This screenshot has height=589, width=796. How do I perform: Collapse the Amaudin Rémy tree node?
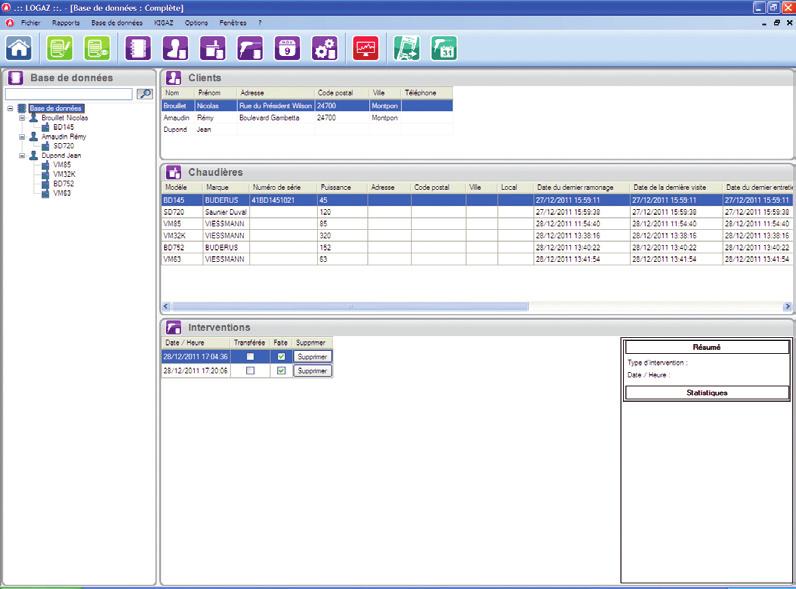click(x=22, y=137)
